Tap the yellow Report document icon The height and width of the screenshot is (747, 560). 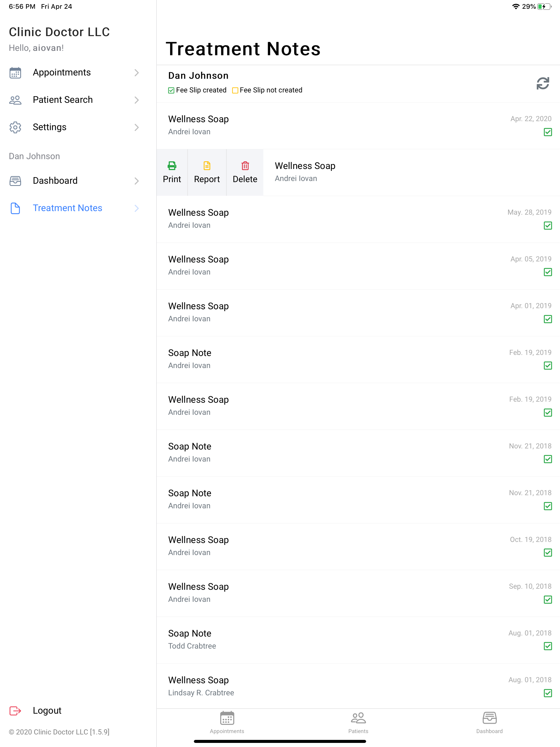click(x=207, y=165)
